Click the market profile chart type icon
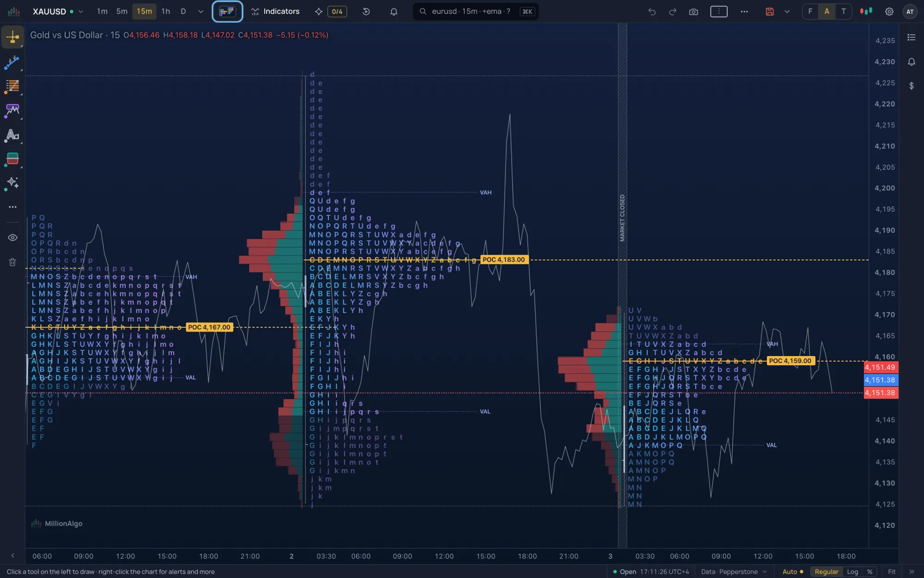The width and height of the screenshot is (924, 578). coord(227,12)
